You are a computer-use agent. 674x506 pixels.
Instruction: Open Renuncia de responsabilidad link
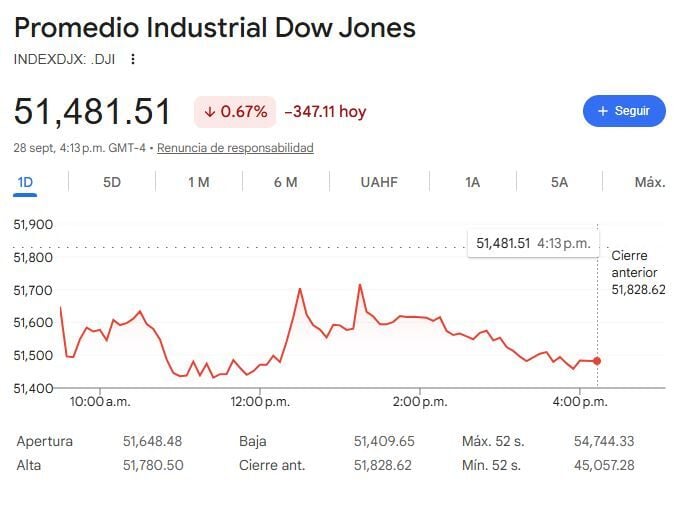click(235, 148)
